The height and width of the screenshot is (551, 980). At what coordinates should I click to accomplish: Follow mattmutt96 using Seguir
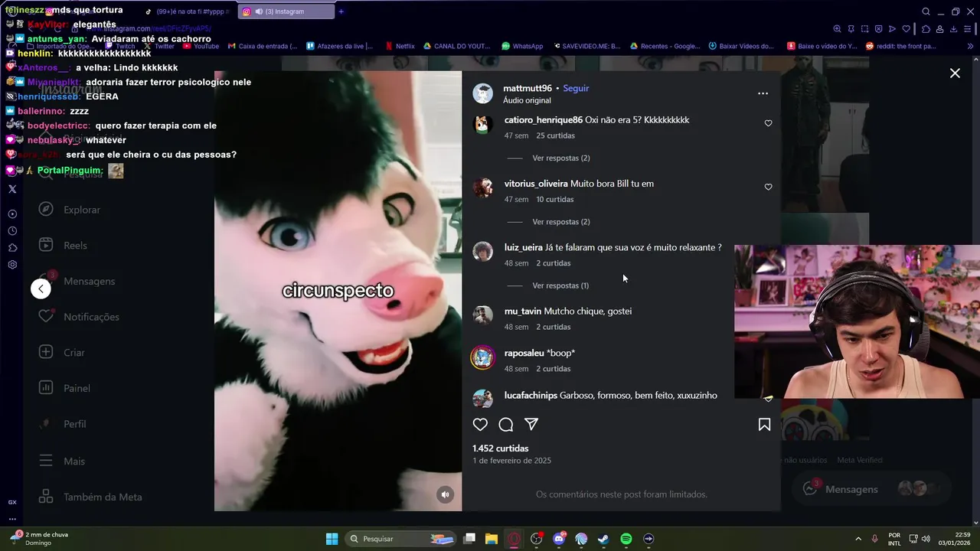(576, 88)
